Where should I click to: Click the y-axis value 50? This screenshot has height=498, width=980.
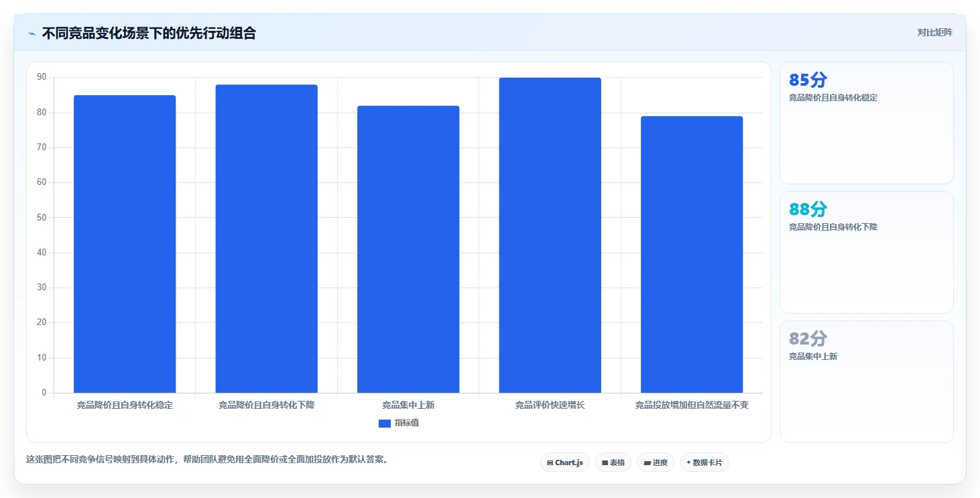click(x=42, y=218)
